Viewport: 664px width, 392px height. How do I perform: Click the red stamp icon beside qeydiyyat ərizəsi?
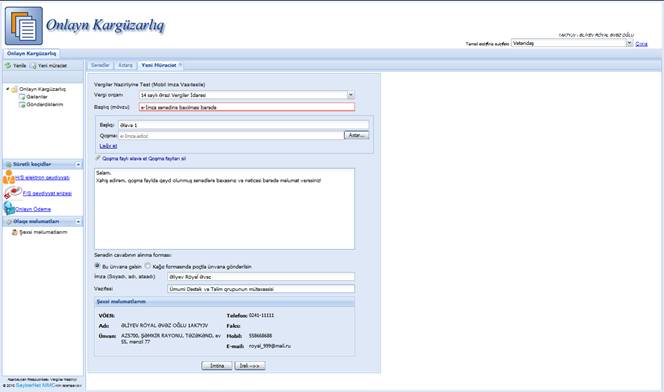(x=12, y=193)
